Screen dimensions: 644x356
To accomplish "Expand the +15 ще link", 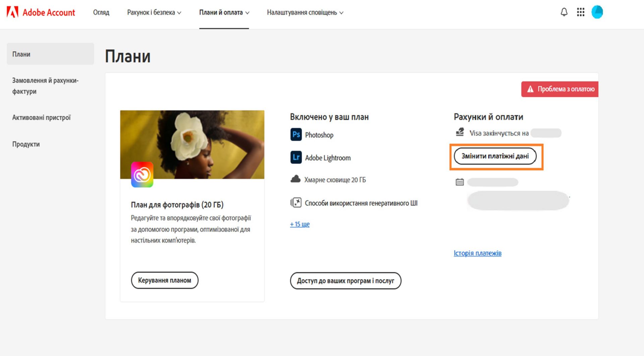I will pyautogui.click(x=300, y=224).
